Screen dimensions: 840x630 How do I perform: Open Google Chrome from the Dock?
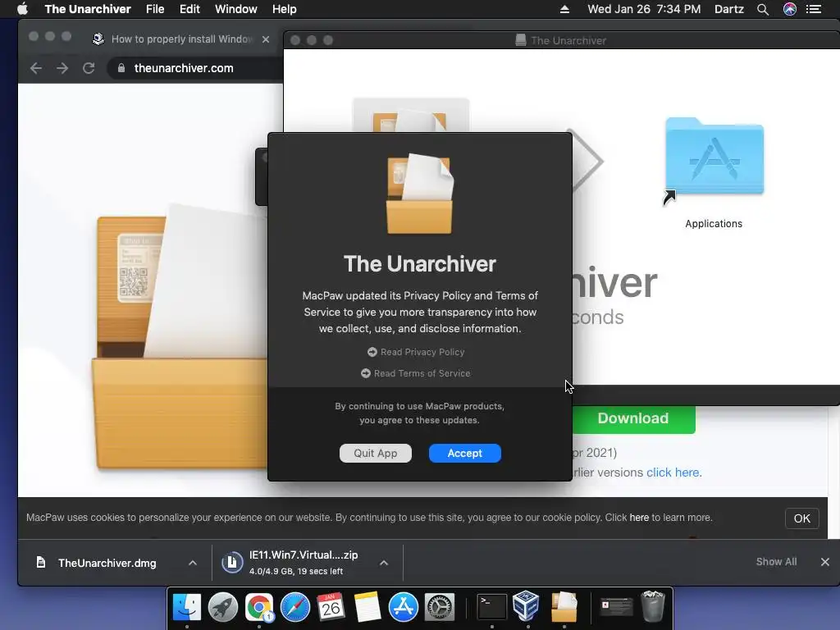(x=259, y=607)
